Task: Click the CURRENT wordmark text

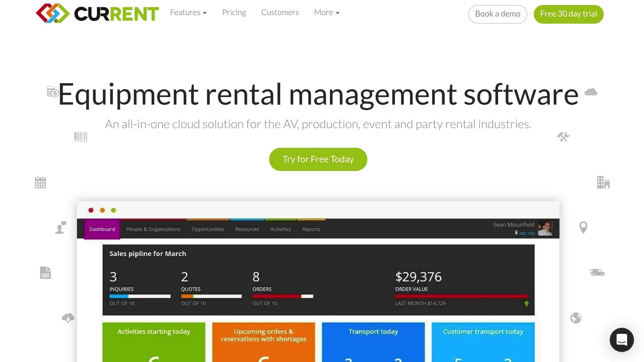Action: click(117, 14)
